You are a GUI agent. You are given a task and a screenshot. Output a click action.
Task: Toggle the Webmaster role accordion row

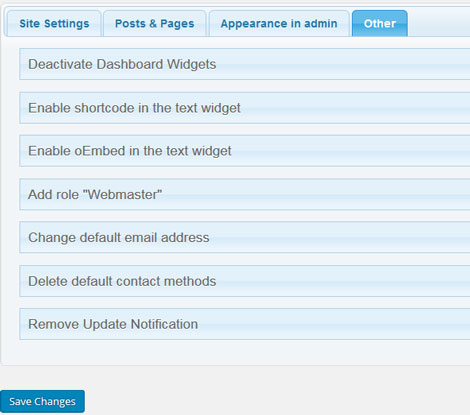click(x=245, y=194)
